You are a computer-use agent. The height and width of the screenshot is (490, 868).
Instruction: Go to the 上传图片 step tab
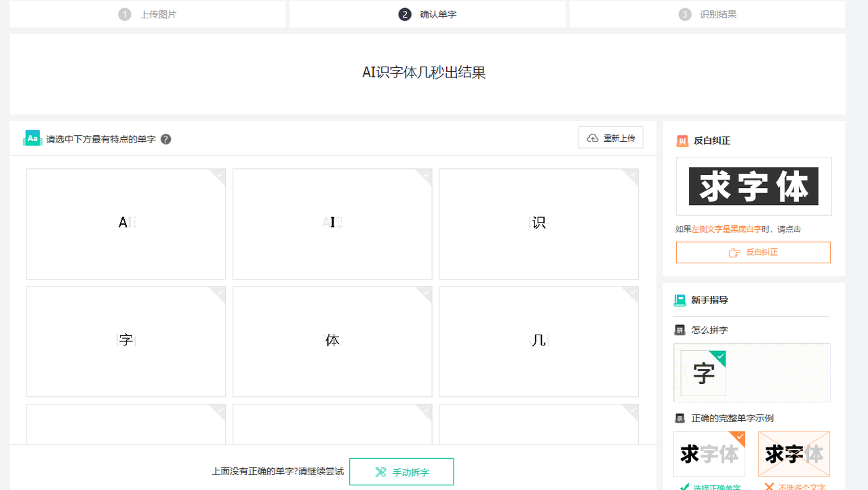click(148, 14)
